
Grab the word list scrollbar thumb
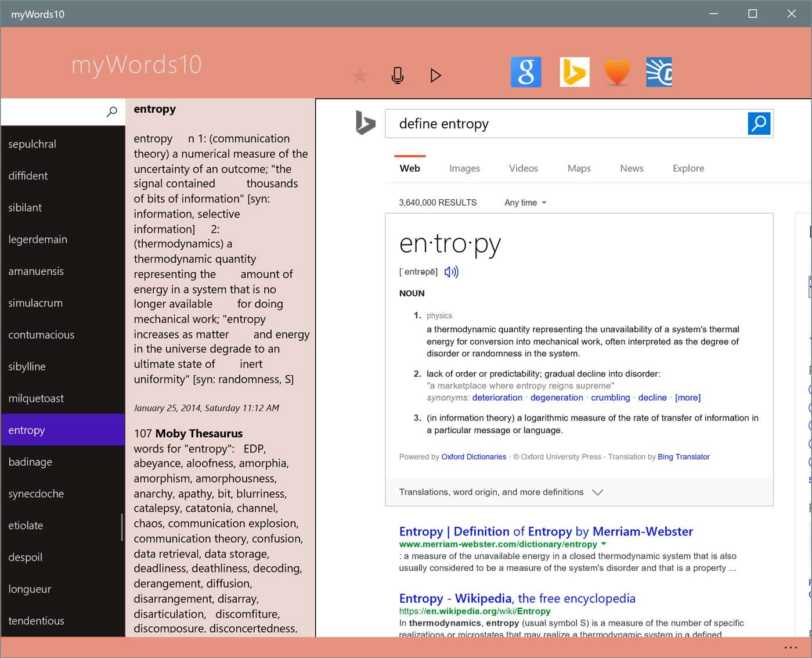[x=122, y=527]
